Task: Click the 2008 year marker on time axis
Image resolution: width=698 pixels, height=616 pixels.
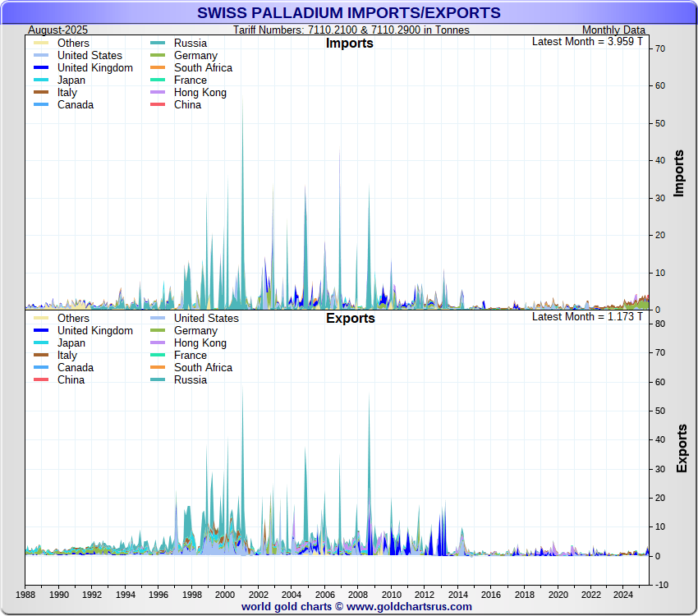Action: [358, 594]
